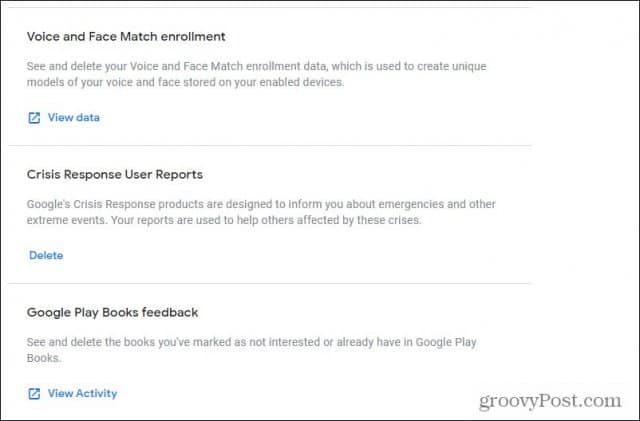Click the external-link icon beside View Activity
Image resolution: width=640 pixels, height=421 pixels.
click(34, 394)
